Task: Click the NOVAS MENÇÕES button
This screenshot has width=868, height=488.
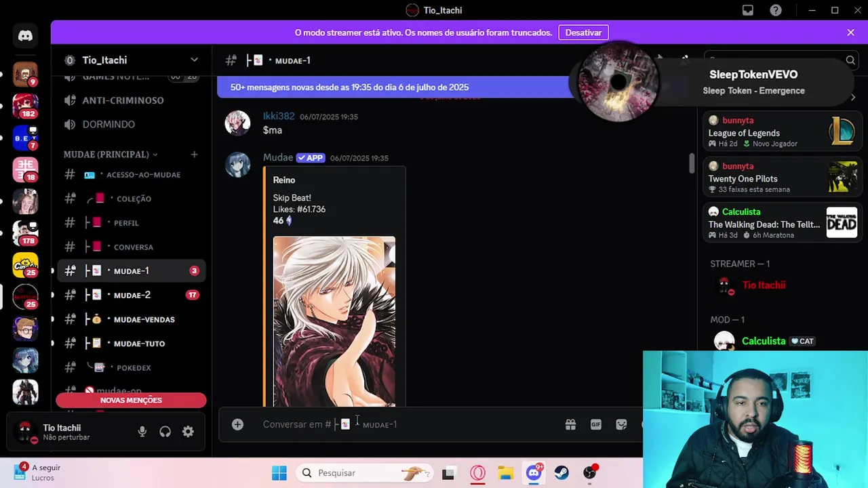Action: click(131, 401)
